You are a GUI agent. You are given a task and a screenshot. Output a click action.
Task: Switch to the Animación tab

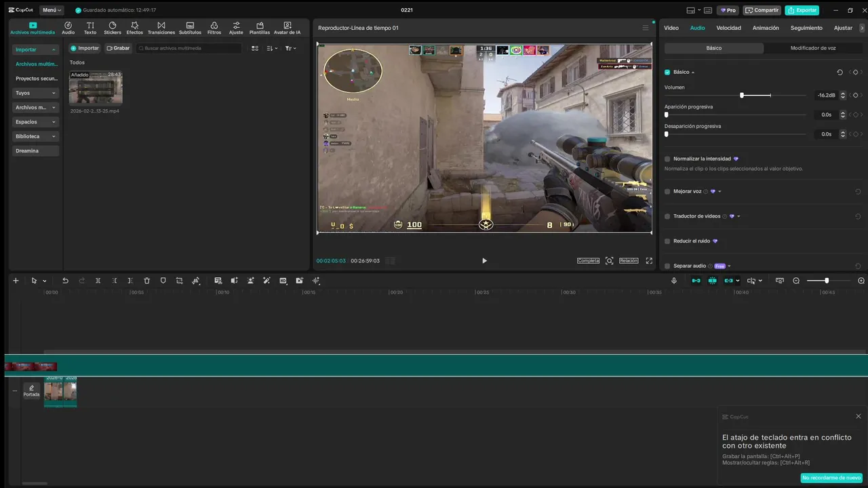click(x=766, y=28)
